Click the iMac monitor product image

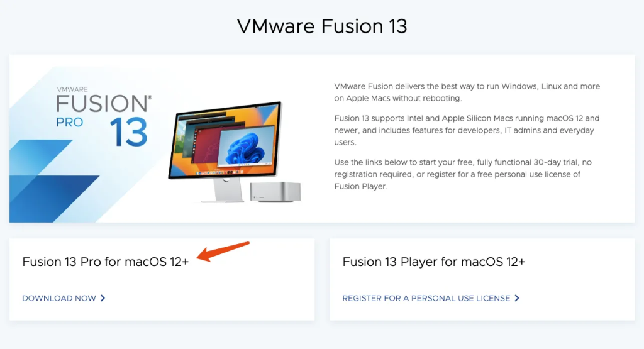(x=226, y=150)
